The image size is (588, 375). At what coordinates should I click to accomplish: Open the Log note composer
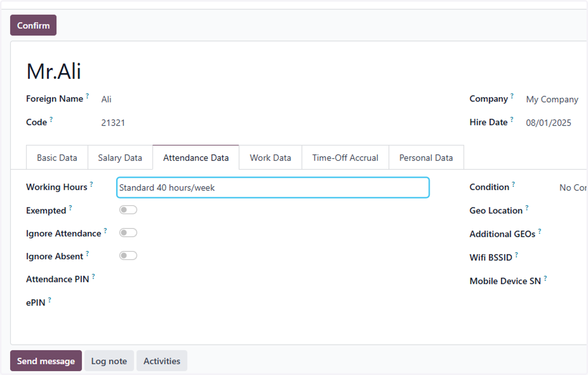click(x=109, y=361)
